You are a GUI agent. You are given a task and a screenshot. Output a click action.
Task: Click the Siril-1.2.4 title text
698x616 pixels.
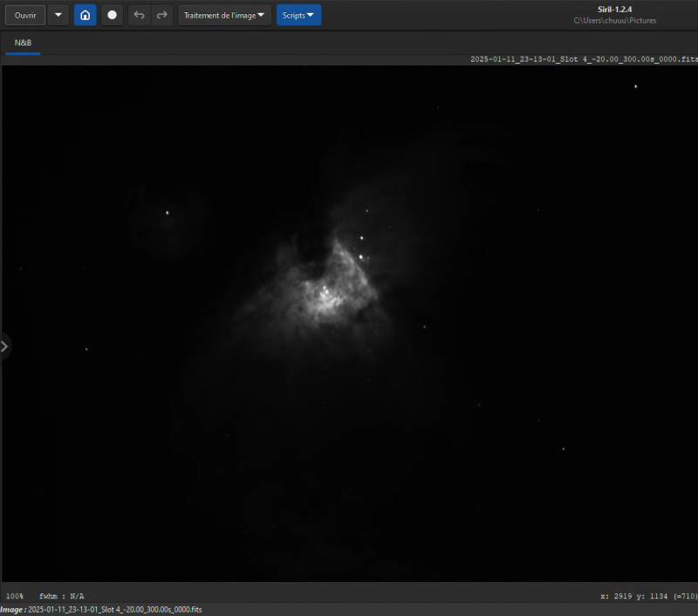[614, 10]
